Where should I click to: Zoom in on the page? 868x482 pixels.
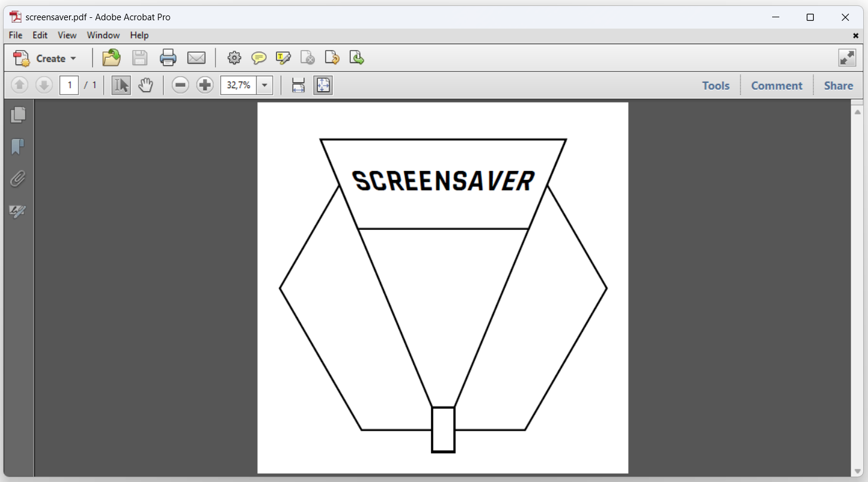205,85
